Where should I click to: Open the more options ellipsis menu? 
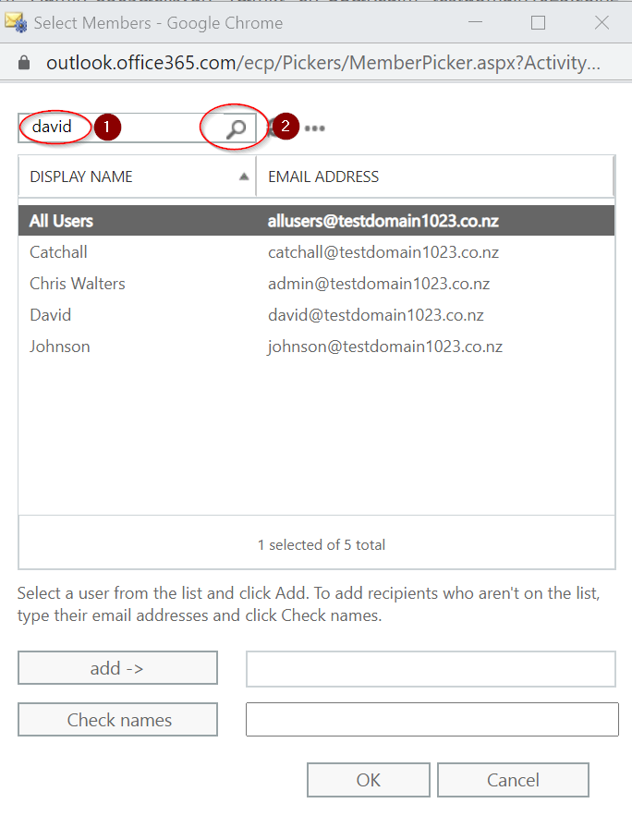pos(315,128)
